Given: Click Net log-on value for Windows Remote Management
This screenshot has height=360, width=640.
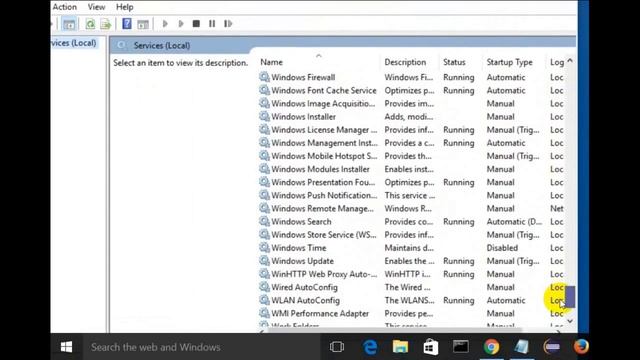Looking at the screenshot, I should pyautogui.click(x=557, y=209).
